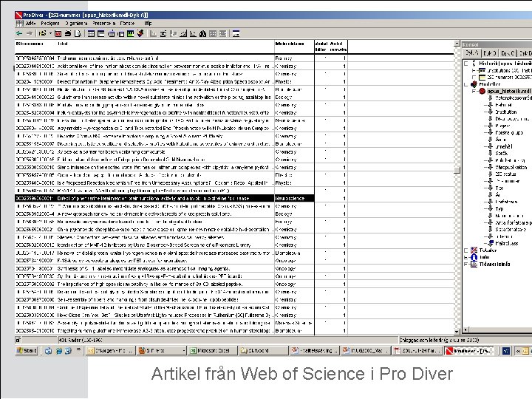Collapse the Modeller tree node
The width and height of the screenshot is (532, 399).
466,84
